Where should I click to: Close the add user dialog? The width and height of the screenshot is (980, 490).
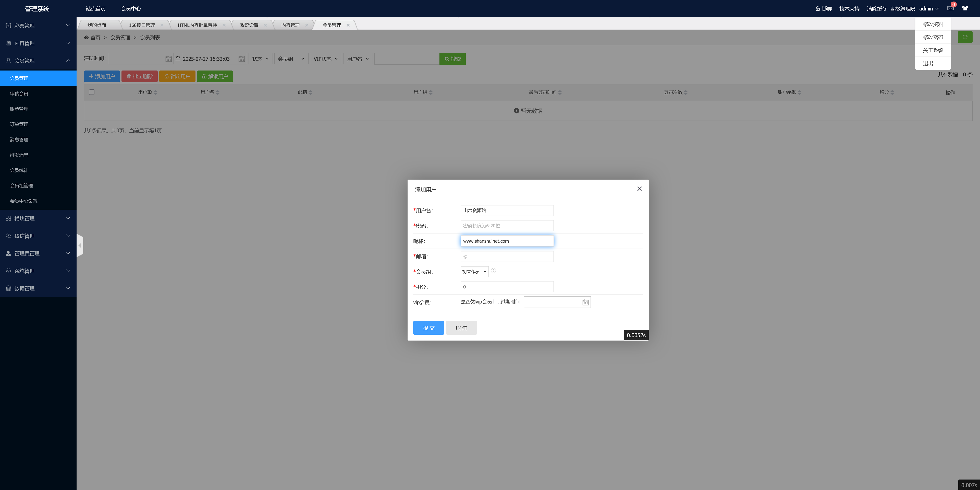[x=639, y=189]
